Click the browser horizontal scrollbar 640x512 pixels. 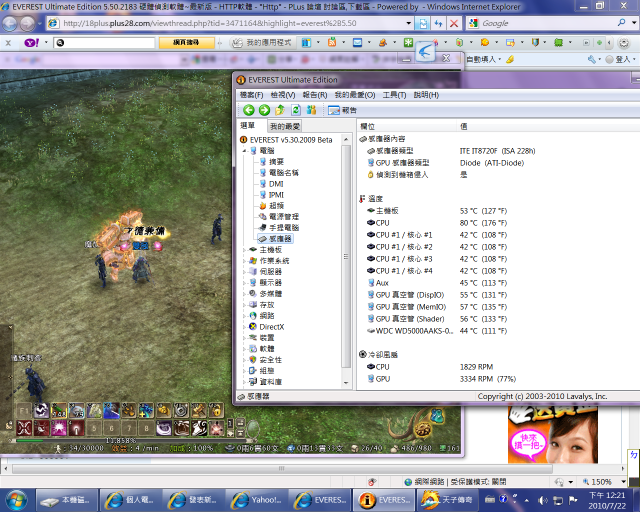point(282,468)
